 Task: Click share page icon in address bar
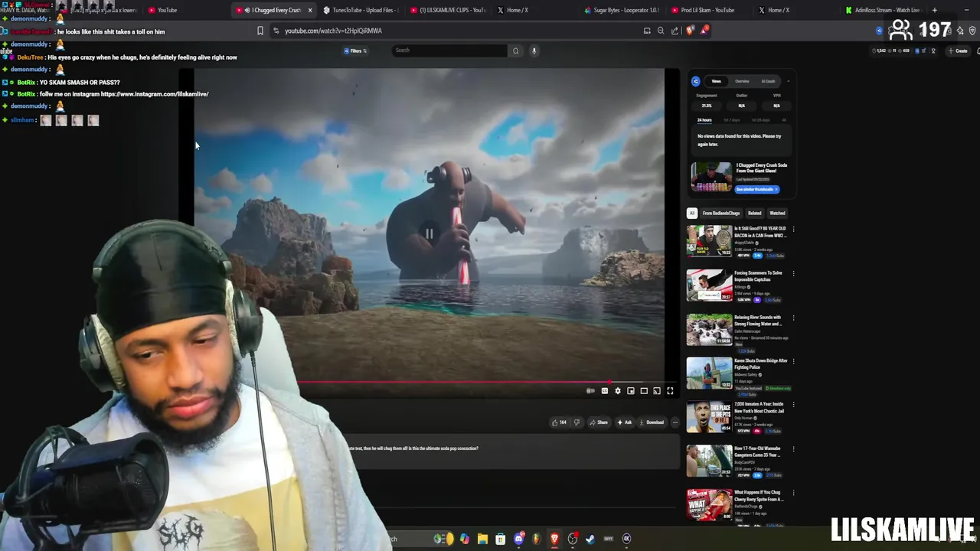[x=675, y=31]
